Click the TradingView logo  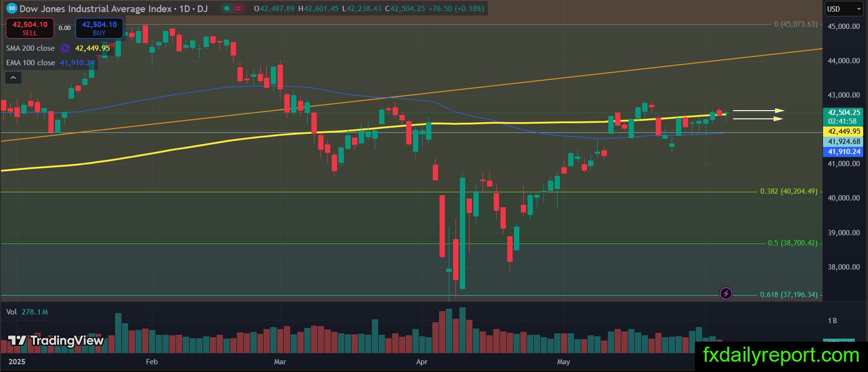[x=56, y=341]
